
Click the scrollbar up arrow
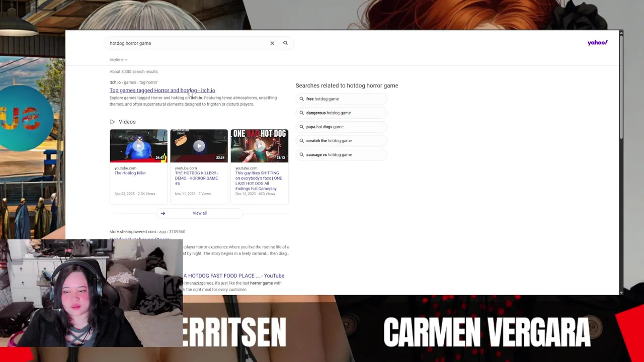pos(621,33)
